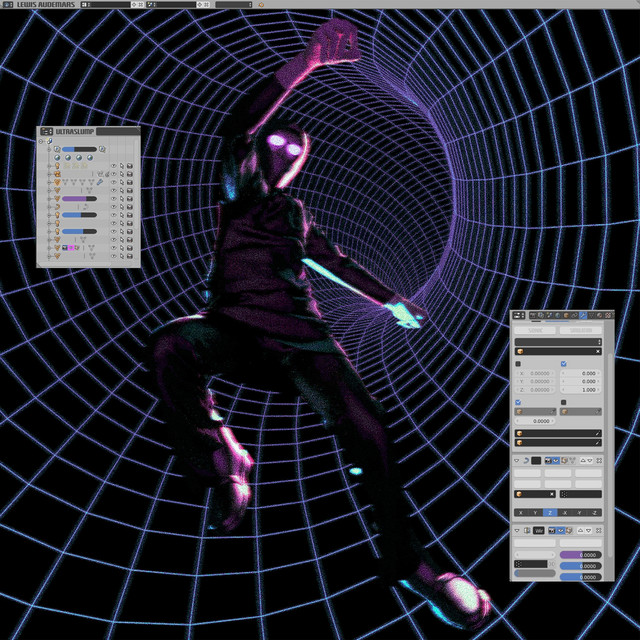
Task: Click the editor type icon beside ULTRASLUMP title
Action: pos(46,131)
